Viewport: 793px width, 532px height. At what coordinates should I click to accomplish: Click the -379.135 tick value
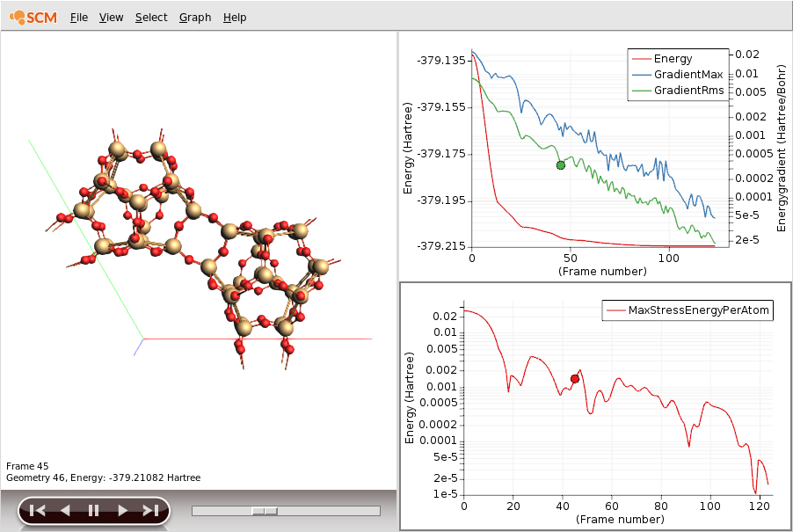pyautogui.click(x=440, y=60)
